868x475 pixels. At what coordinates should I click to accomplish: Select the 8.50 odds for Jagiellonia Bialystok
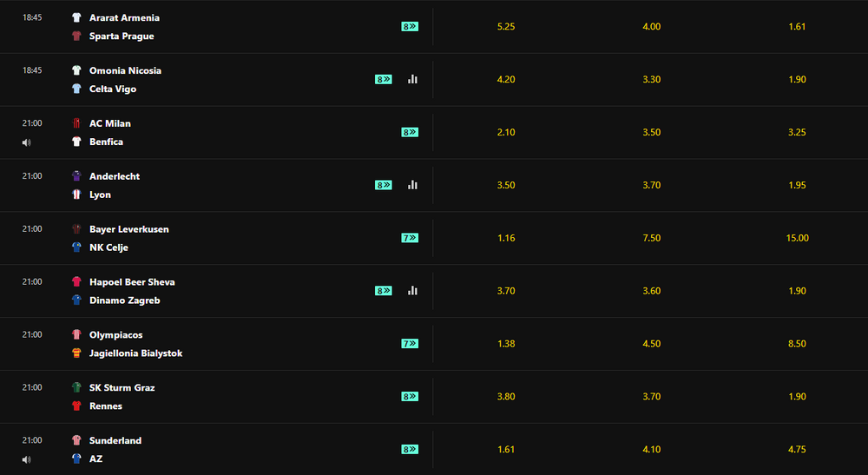(797, 344)
